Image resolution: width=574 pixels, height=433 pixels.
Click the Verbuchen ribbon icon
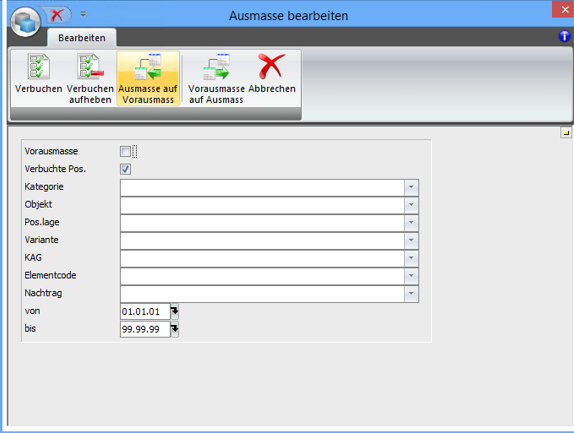point(38,67)
